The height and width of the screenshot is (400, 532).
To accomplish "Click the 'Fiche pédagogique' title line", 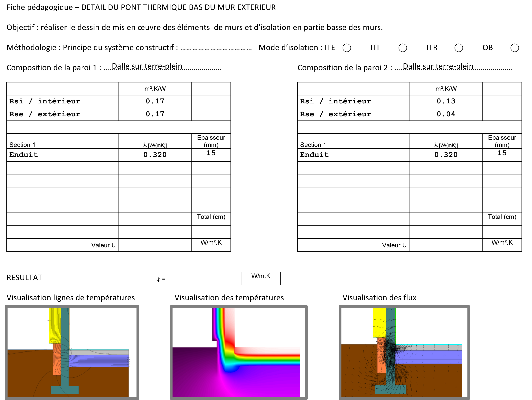I will pos(141,7).
